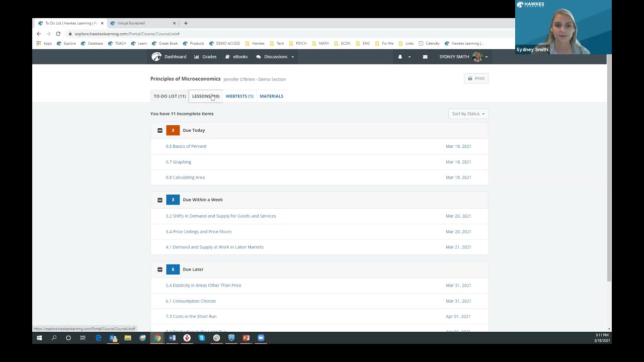
Task: Switch to the Lessons tab
Action: pyautogui.click(x=206, y=96)
